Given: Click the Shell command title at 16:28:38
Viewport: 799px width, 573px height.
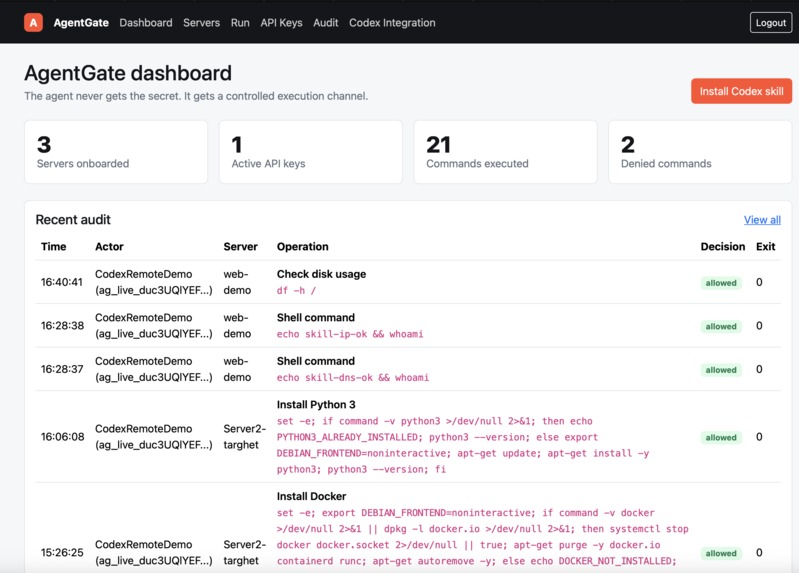Looking at the screenshot, I should [315, 318].
